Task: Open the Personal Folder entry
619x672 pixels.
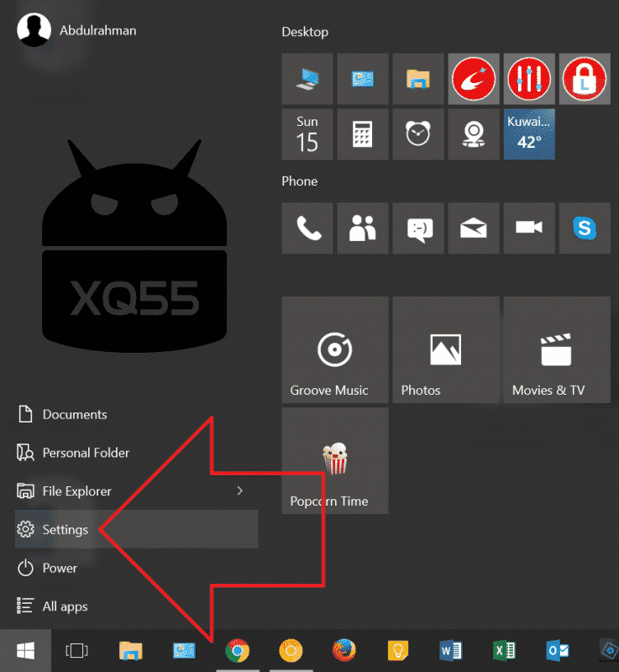Action: tap(86, 453)
